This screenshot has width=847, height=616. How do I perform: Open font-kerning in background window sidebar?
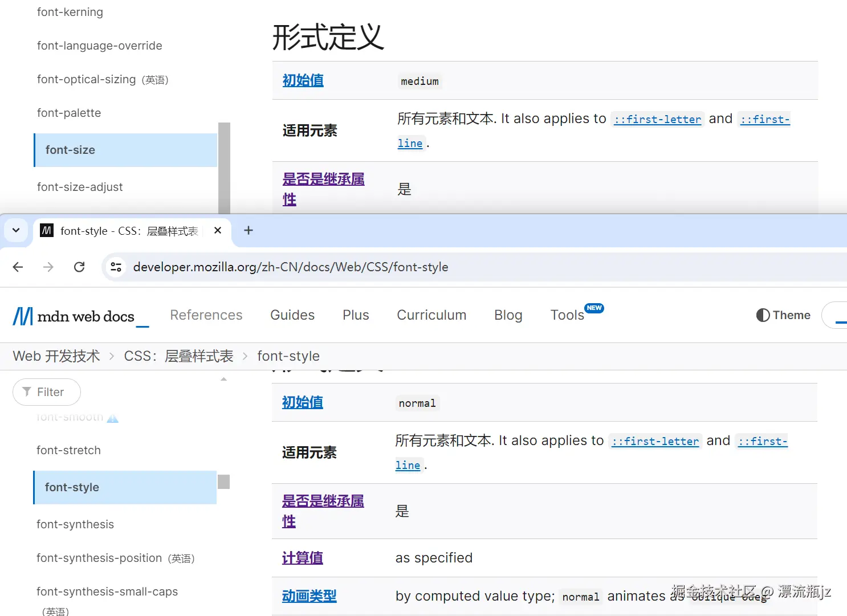click(x=70, y=12)
